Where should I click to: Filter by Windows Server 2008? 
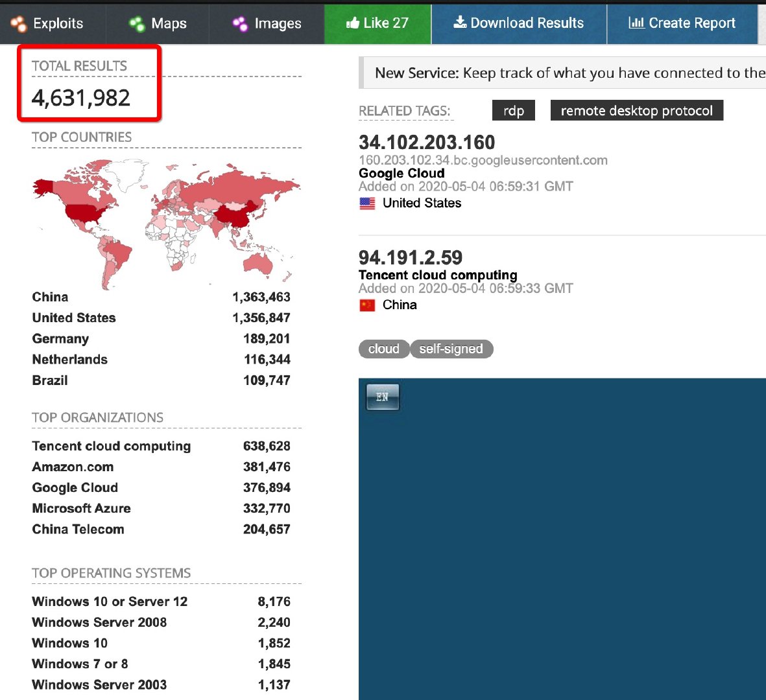(x=99, y=623)
